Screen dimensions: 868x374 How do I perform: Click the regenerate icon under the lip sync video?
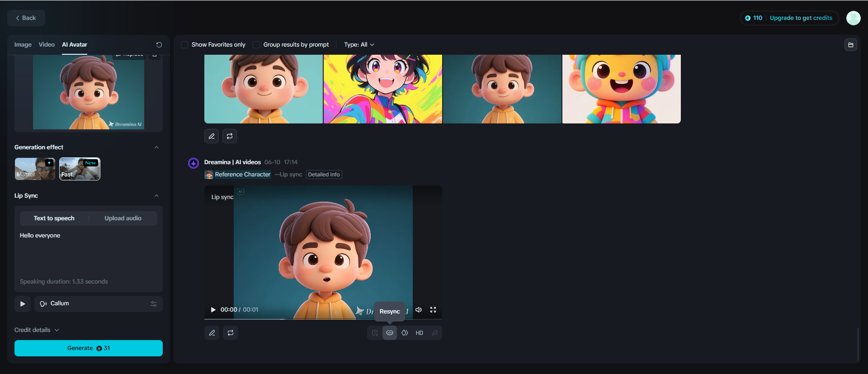(x=231, y=333)
